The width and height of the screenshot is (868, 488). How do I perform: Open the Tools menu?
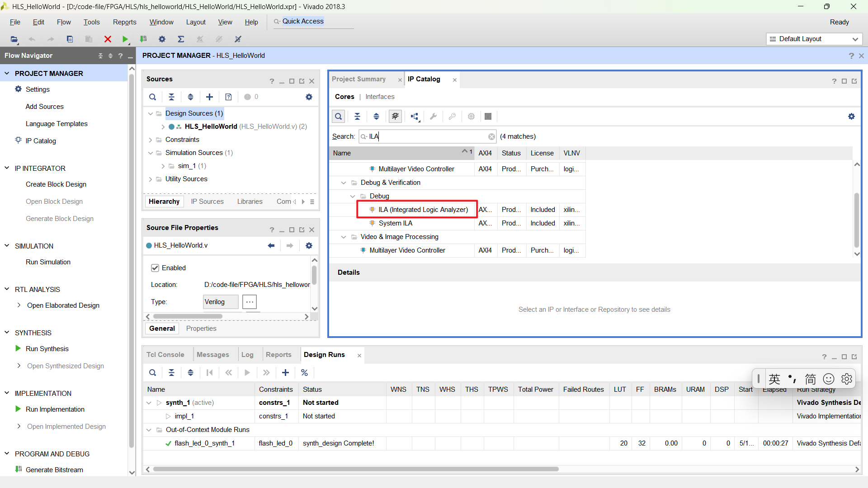tap(91, 22)
